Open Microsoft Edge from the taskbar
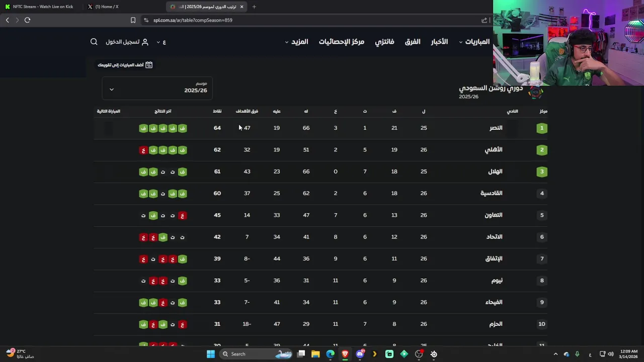 (330, 354)
